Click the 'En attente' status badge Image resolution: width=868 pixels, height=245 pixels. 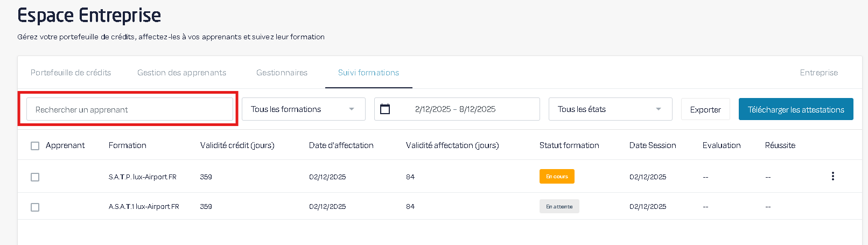559,207
